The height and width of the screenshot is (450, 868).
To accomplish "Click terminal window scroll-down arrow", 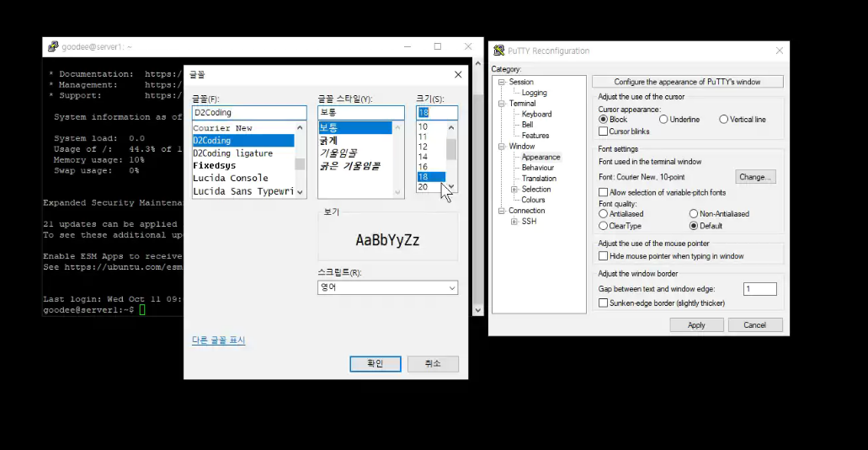I will [x=478, y=310].
